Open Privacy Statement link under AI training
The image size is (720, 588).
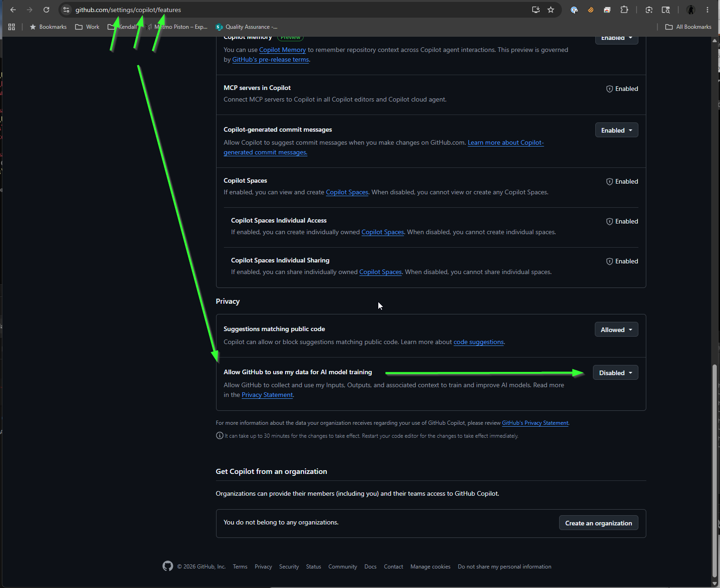[268, 395]
